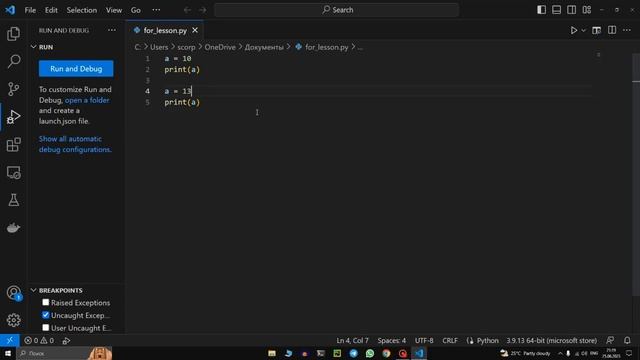
Task: Open the Run and Debug view icon
Action: (13, 117)
